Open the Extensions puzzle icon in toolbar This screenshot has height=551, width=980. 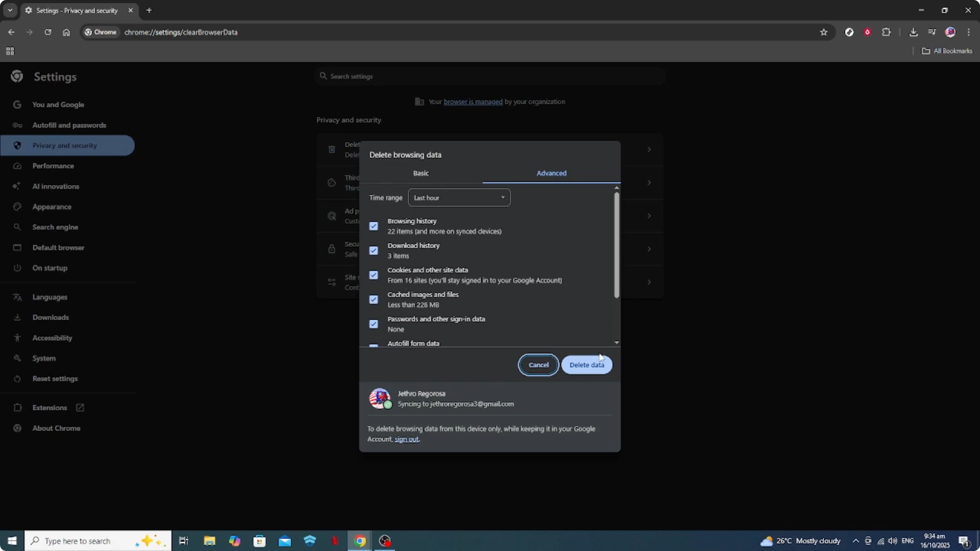(x=887, y=32)
